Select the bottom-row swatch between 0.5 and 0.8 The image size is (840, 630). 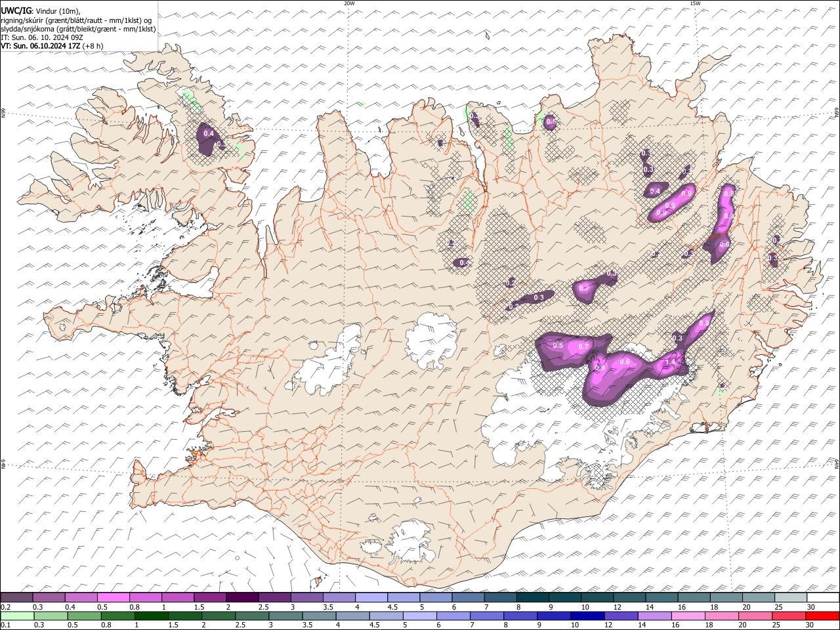coord(85,616)
